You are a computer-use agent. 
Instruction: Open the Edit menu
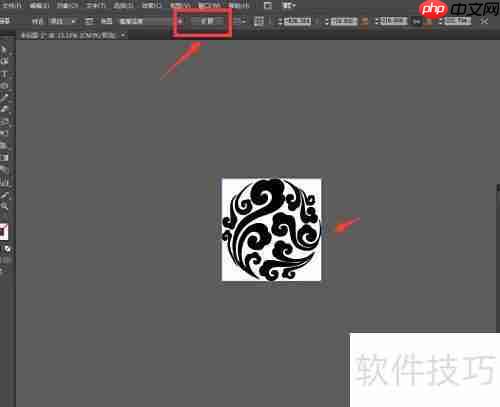click(x=40, y=5)
